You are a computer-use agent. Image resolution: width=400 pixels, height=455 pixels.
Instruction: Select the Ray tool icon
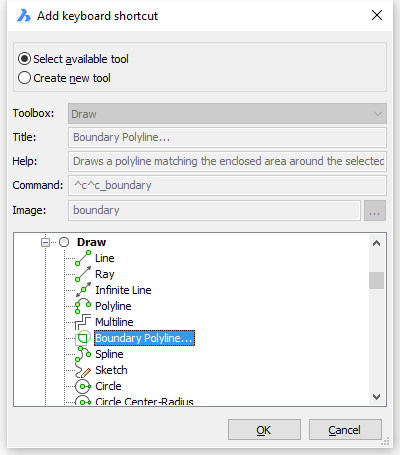[83, 274]
